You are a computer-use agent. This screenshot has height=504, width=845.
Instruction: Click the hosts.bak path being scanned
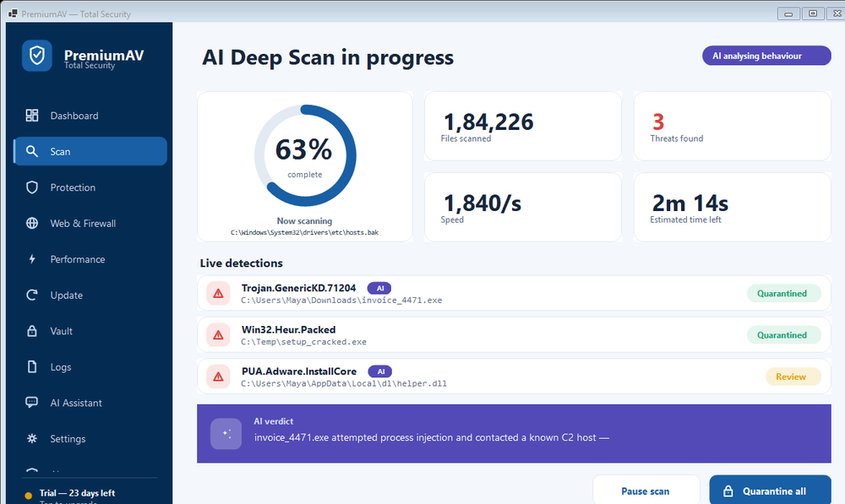305,233
